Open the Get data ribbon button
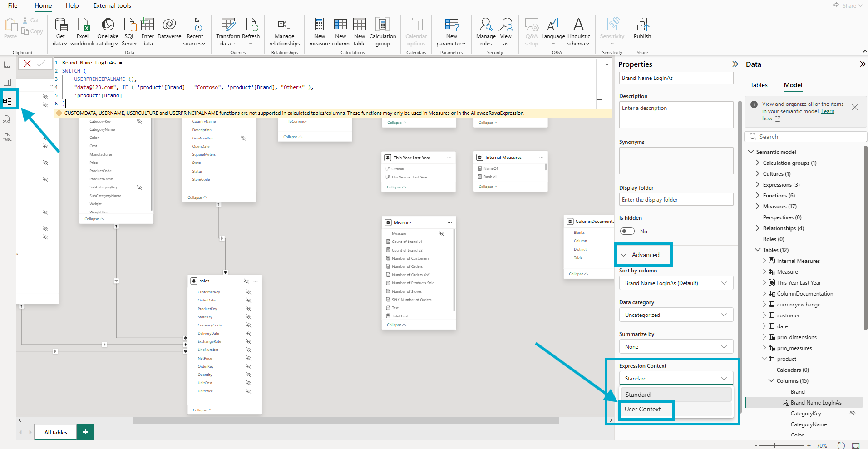Viewport: 868px width, 449px height. pyautogui.click(x=60, y=32)
